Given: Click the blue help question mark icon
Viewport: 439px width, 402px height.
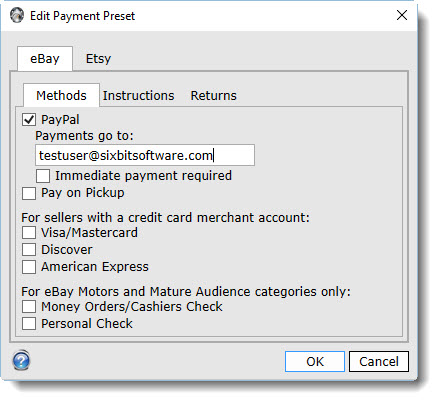Looking at the screenshot, I should [21, 360].
